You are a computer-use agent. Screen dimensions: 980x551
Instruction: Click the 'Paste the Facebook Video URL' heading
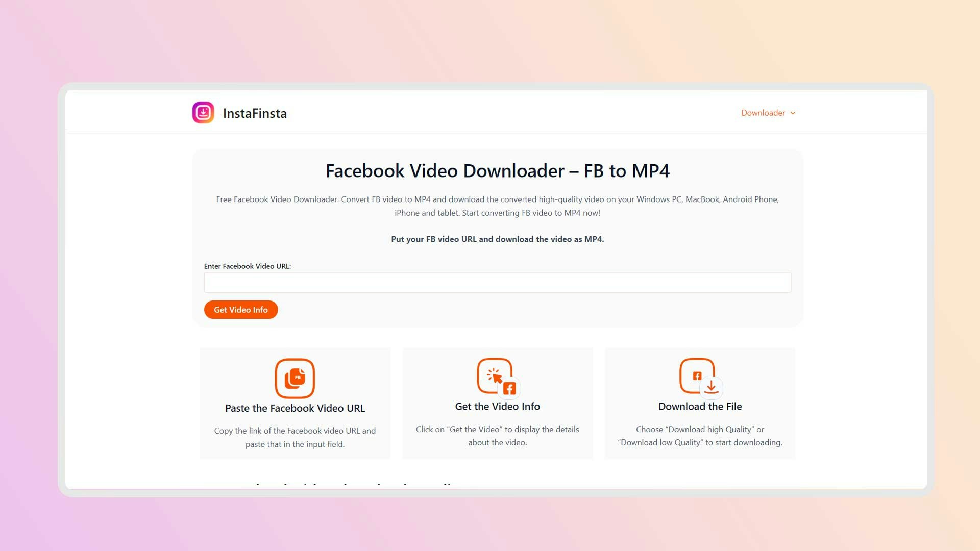pyautogui.click(x=295, y=408)
